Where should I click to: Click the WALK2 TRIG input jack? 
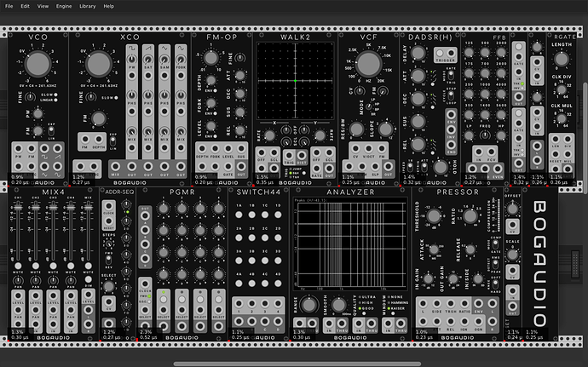tap(289, 154)
